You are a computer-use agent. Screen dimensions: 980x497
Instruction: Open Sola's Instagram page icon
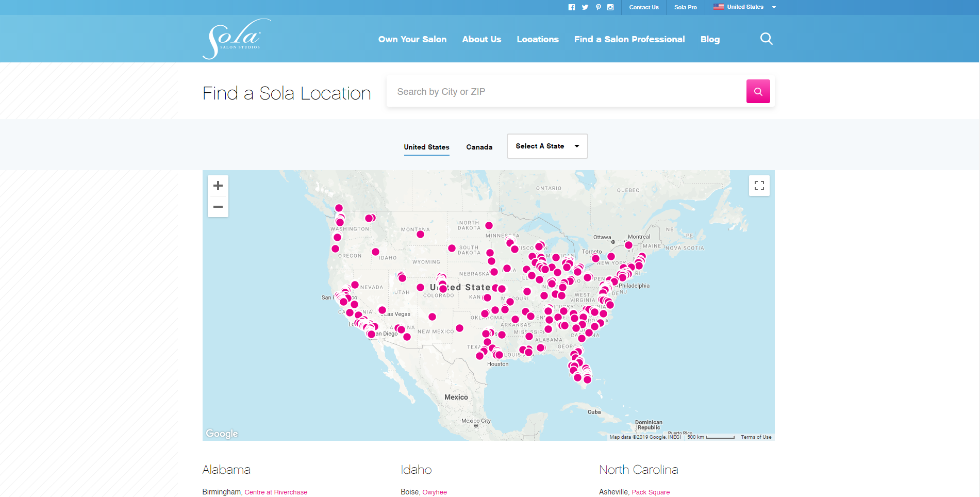click(610, 7)
